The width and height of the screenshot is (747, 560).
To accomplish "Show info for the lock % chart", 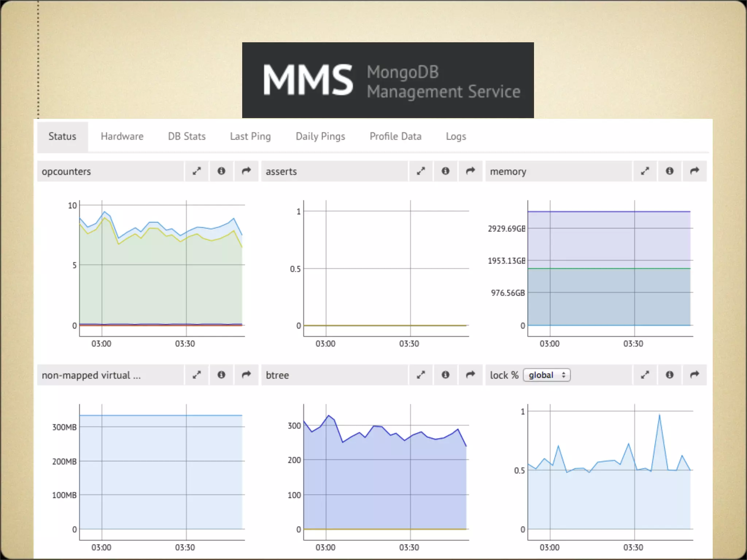I will point(670,375).
